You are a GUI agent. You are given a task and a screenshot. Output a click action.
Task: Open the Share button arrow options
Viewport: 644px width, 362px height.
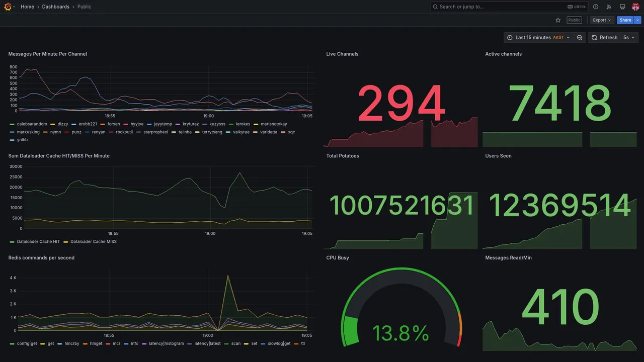tap(638, 20)
